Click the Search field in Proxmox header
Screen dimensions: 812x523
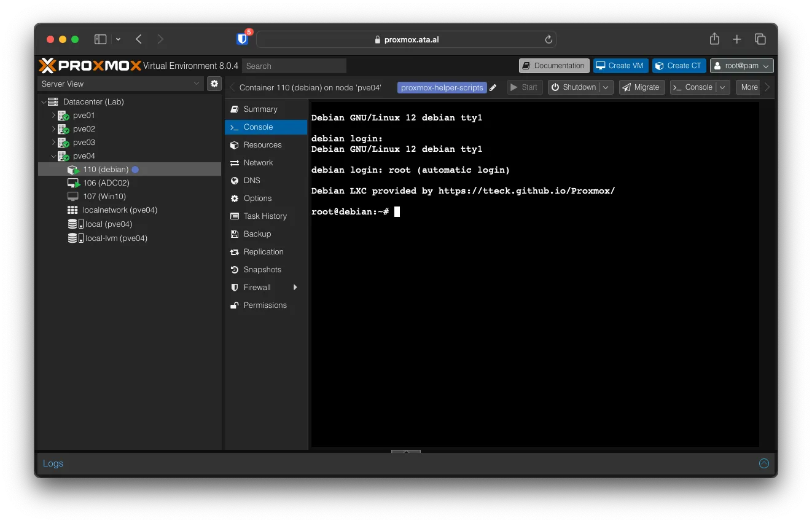pyautogui.click(x=294, y=66)
